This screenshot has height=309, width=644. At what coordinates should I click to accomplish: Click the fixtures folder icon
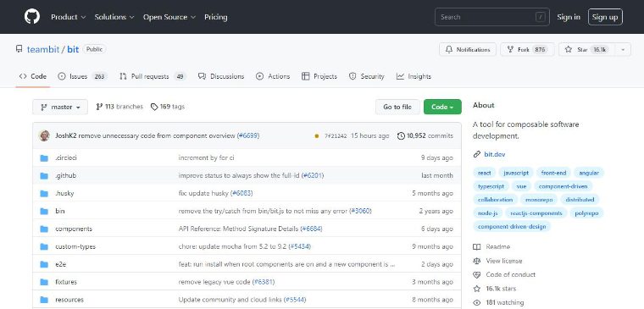[44, 282]
